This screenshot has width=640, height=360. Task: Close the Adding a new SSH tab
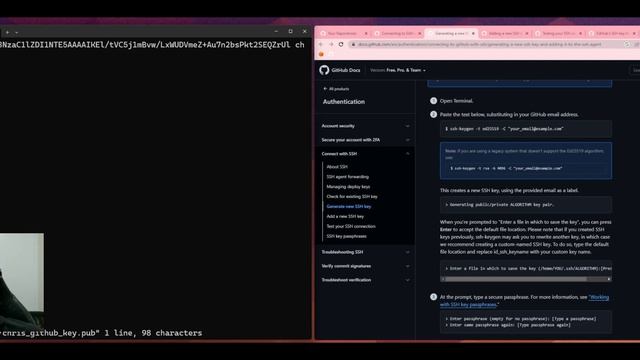pos(527,33)
